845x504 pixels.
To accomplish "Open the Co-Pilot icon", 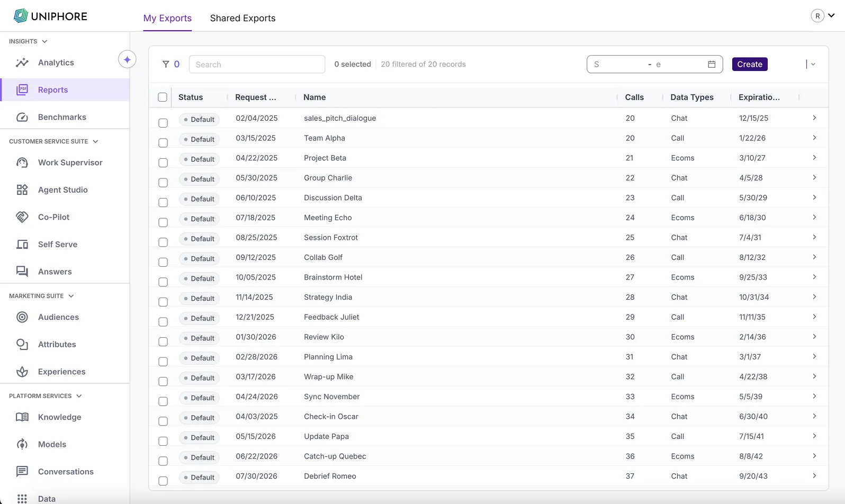I will [x=22, y=217].
